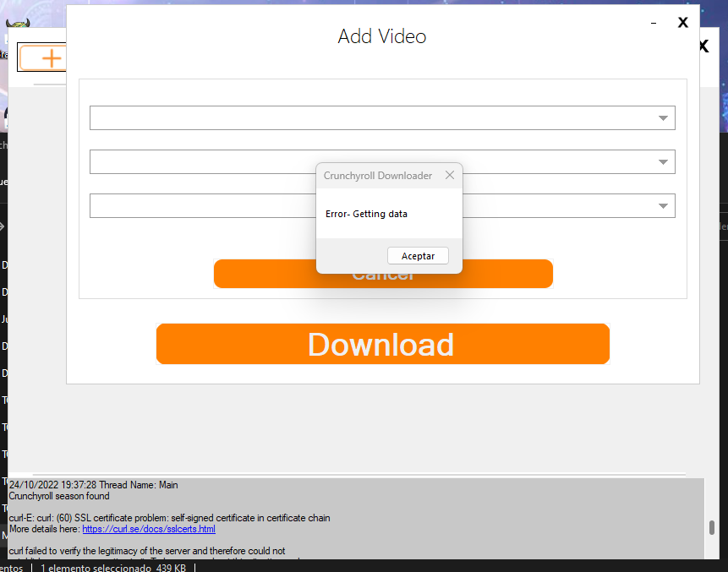Open the first dropdown in the Add Video dialog

[663, 117]
